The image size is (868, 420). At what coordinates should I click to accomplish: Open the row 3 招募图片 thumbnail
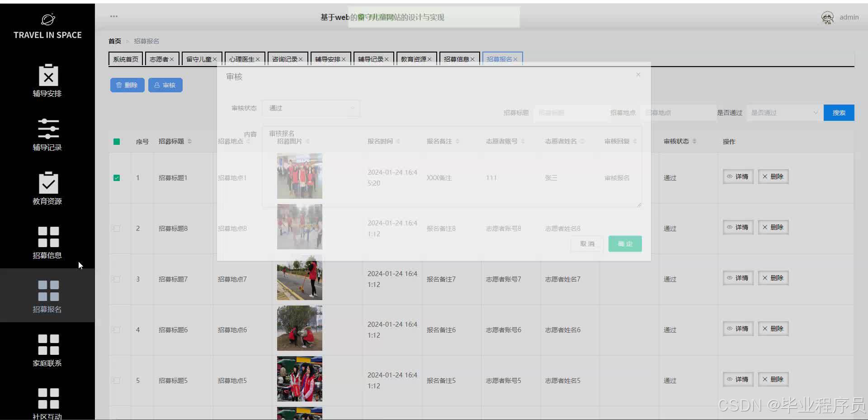pos(300,277)
